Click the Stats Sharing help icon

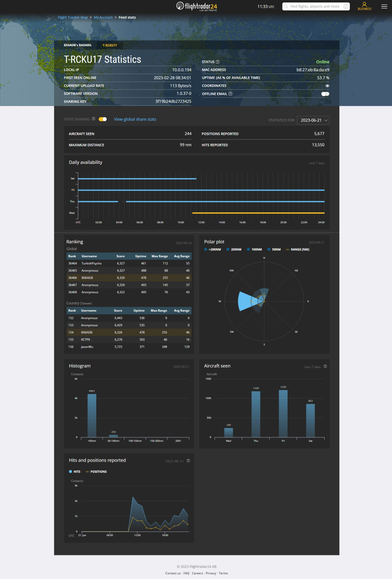(x=93, y=119)
